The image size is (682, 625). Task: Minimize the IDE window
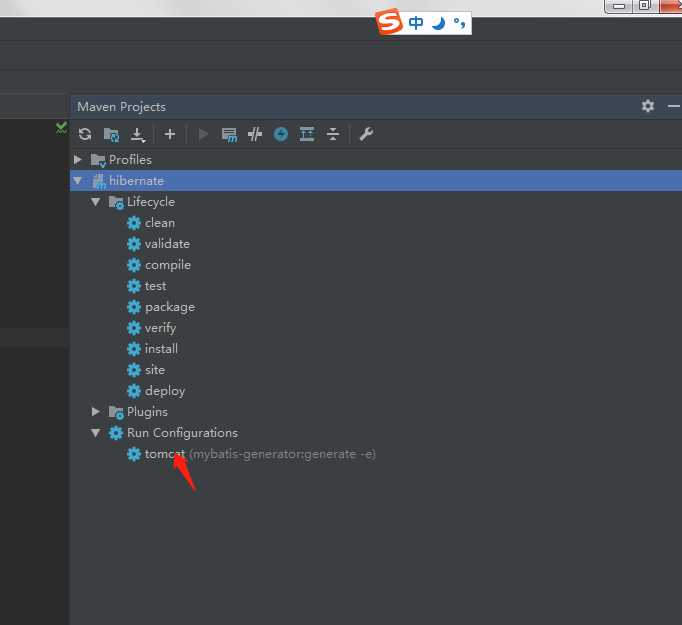(619, 6)
